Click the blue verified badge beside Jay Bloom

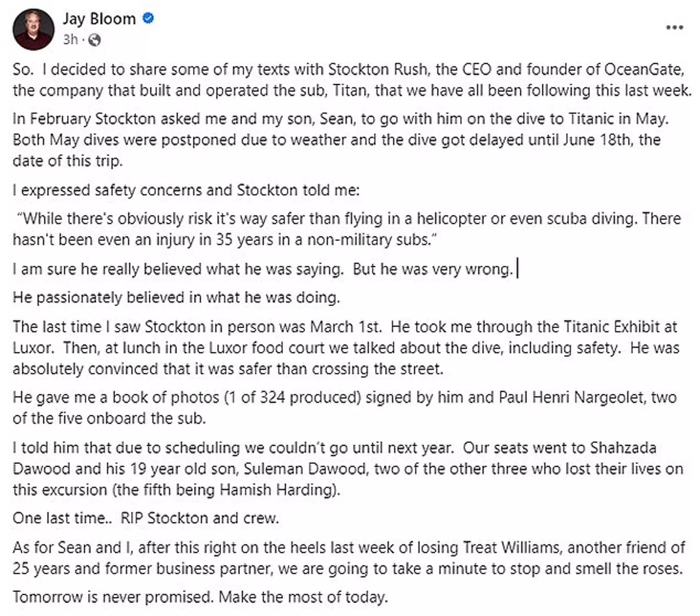pyautogui.click(x=148, y=18)
